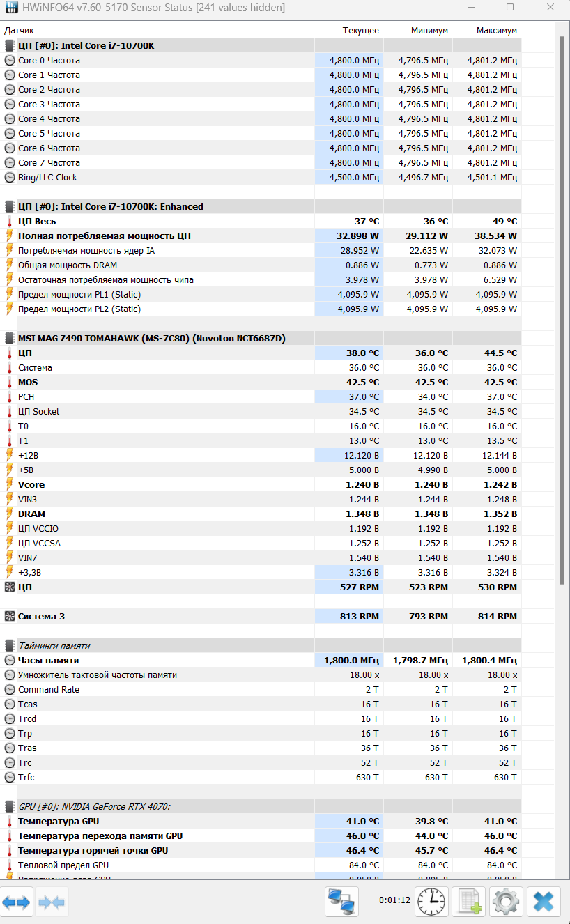Select Остаточная потребляемая мощность чипа row

pyautogui.click(x=261, y=280)
